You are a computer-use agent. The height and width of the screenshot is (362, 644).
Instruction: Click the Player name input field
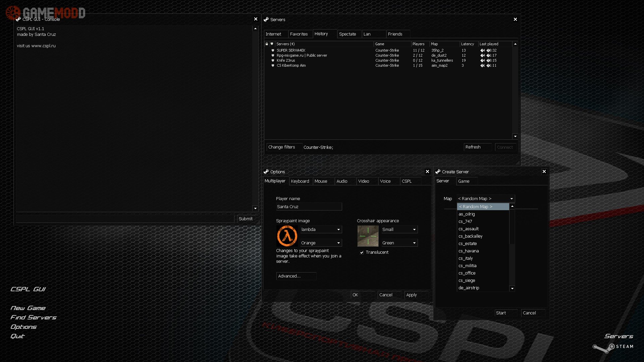[x=309, y=207]
